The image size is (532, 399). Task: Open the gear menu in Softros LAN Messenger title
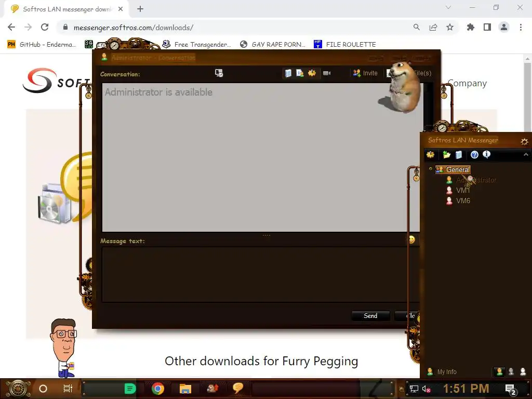point(524,141)
